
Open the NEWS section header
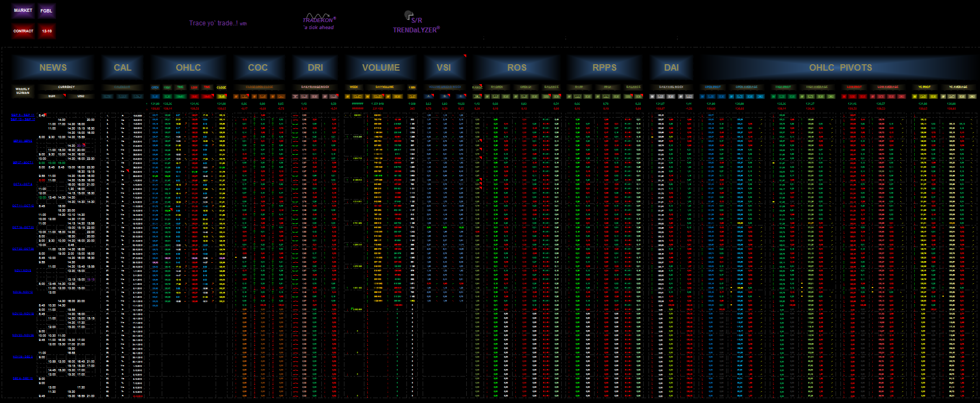point(53,67)
